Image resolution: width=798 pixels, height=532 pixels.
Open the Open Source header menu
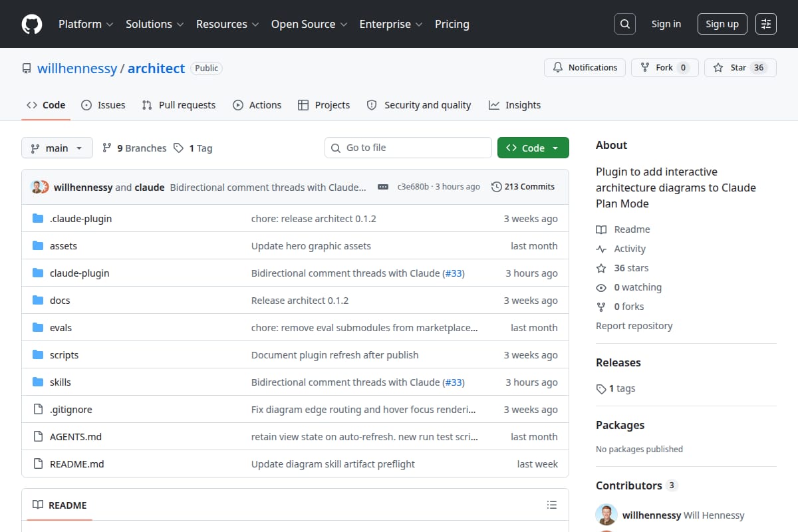point(309,24)
